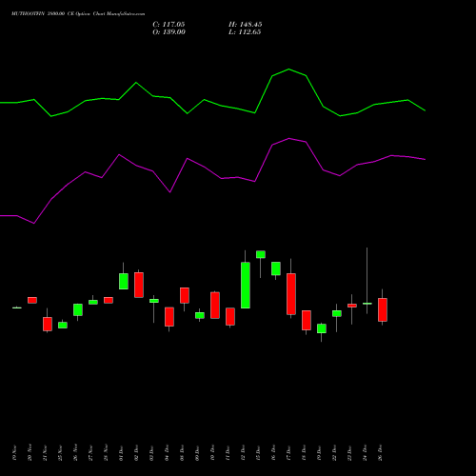Image resolution: width=476 pixels, height=476 pixels.
Task: Select the 26 Nov date label
Action: pyautogui.click(x=76, y=453)
